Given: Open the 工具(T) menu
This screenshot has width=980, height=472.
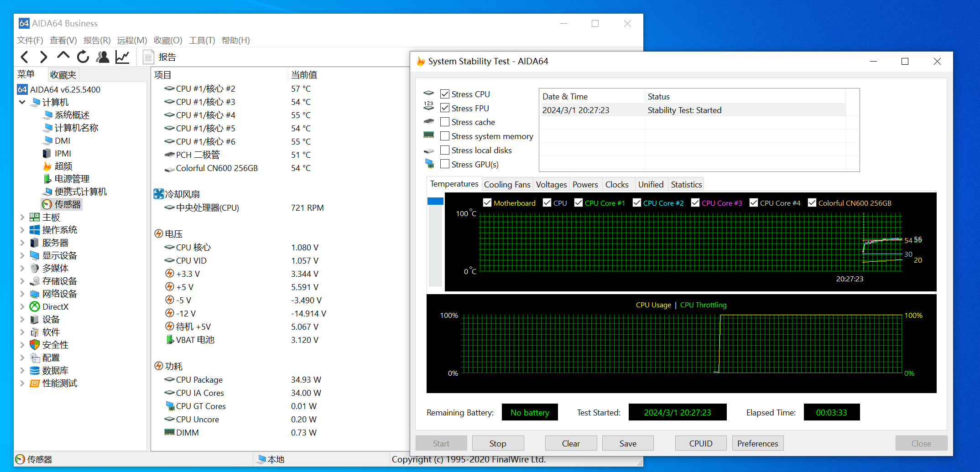Looking at the screenshot, I should [x=202, y=40].
